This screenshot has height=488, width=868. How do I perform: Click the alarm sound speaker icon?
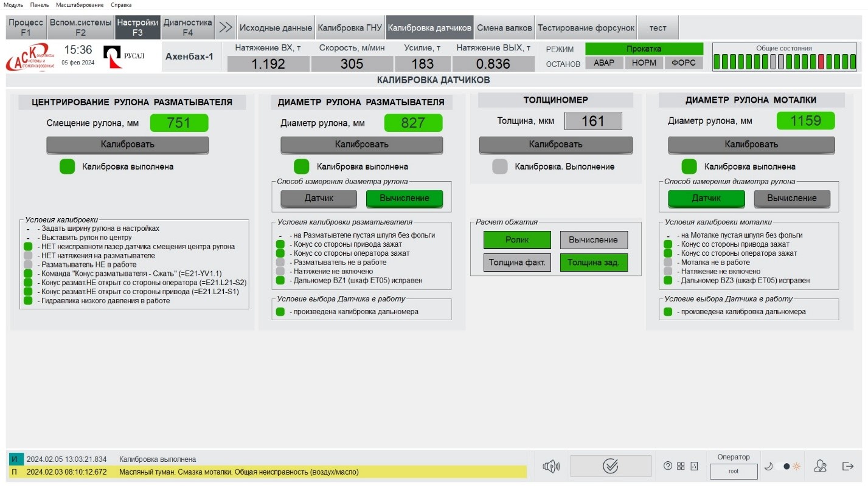[x=550, y=466]
